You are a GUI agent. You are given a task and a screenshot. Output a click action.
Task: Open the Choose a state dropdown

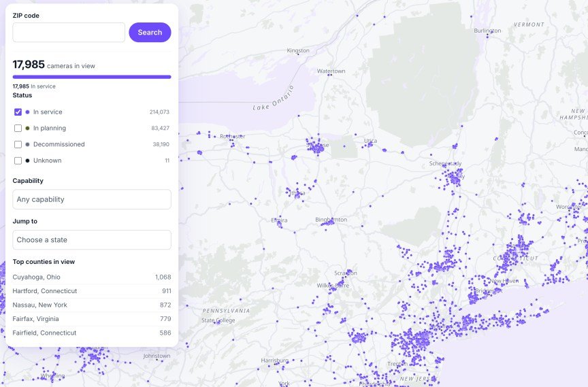[x=92, y=240]
